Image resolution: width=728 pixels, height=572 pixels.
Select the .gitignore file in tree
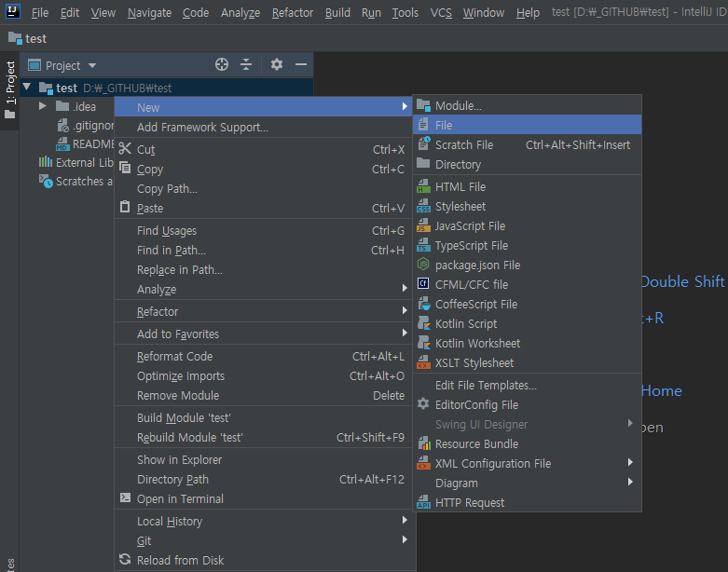(x=86, y=125)
